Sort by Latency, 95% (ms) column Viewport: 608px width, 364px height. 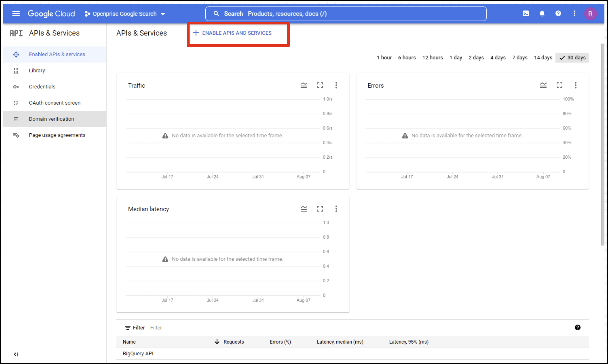[409, 342]
